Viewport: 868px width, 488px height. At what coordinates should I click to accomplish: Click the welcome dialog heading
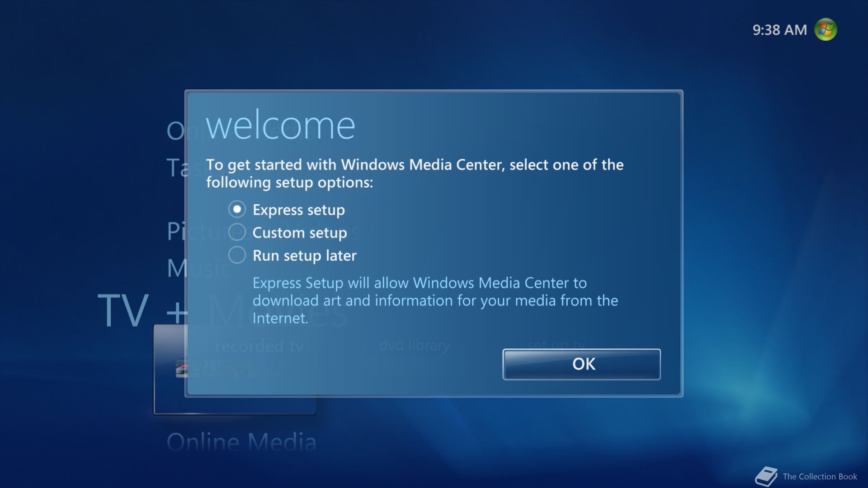(280, 126)
